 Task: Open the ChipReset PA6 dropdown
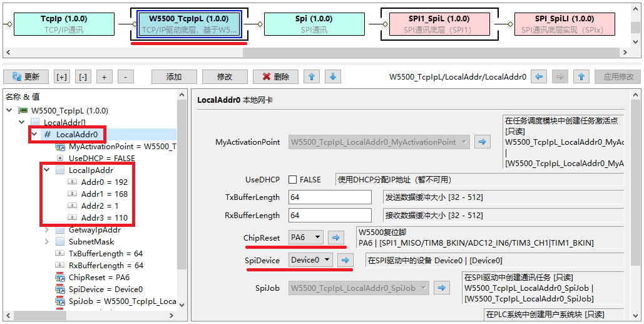[x=306, y=238]
